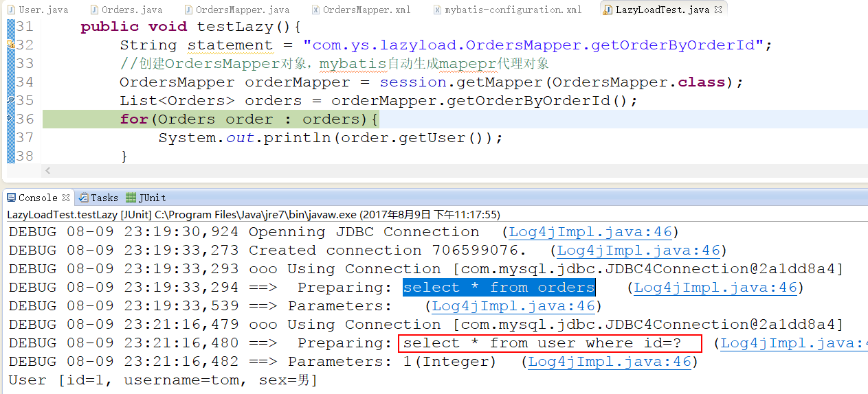The width and height of the screenshot is (868, 394).
Task: Click line number 34 in the gutter
Action: point(25,82)
